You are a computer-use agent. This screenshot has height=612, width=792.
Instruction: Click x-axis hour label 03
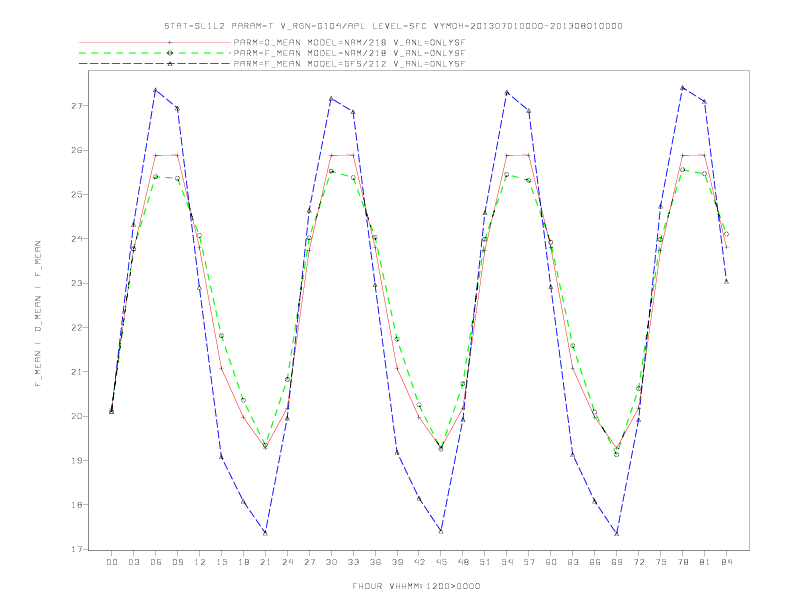pyautogui.click(x=134, y=562)
